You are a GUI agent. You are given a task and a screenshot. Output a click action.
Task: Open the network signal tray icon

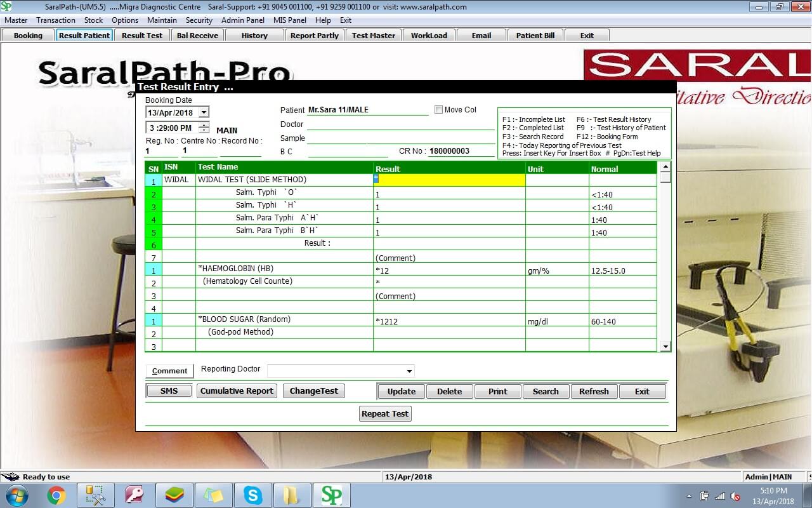[x=720, y=496]
